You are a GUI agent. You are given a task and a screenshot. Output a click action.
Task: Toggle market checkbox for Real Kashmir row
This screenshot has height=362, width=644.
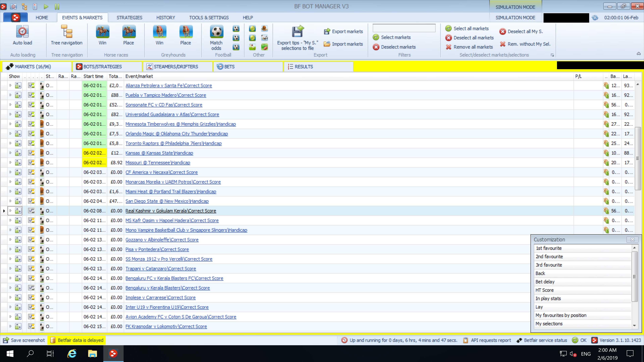(x=31, y=211)
